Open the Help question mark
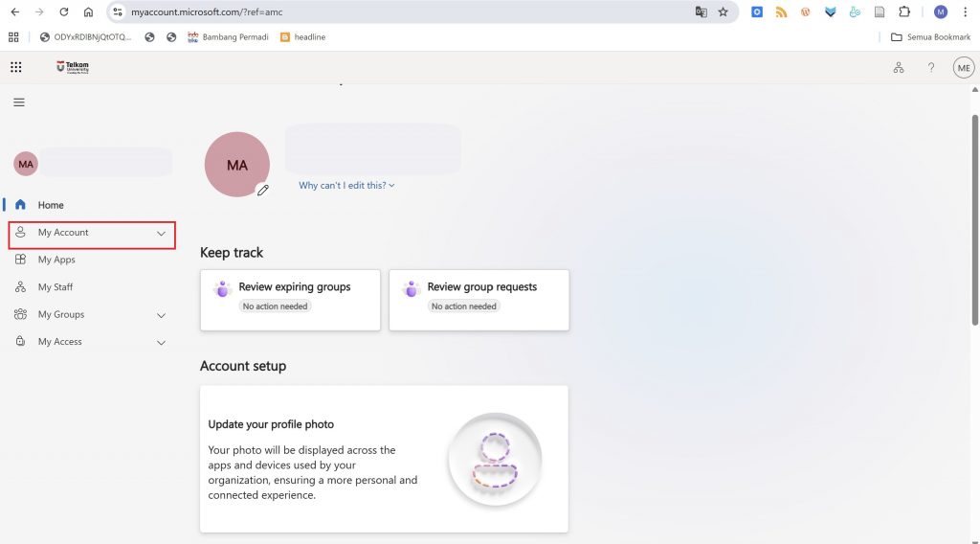 [930, 68]
